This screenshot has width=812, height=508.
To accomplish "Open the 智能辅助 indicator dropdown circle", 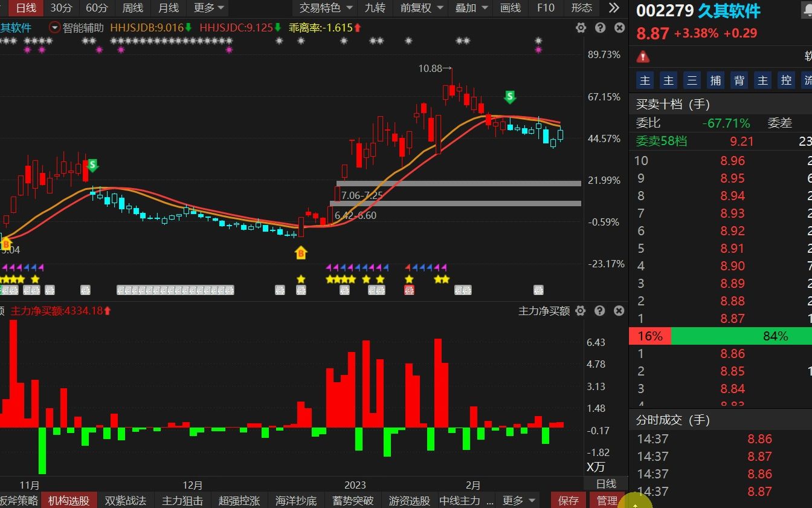I will coord(55,28).
